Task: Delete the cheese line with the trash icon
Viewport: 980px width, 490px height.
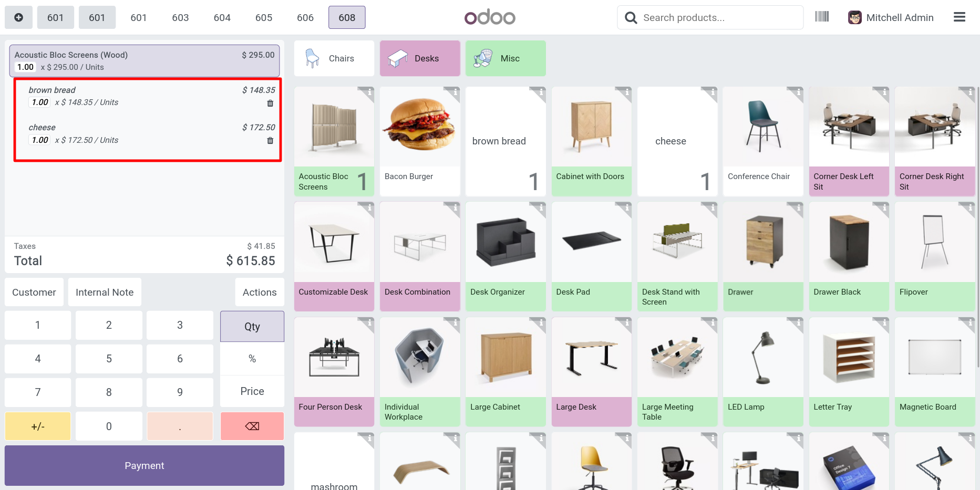Action: 270,141
